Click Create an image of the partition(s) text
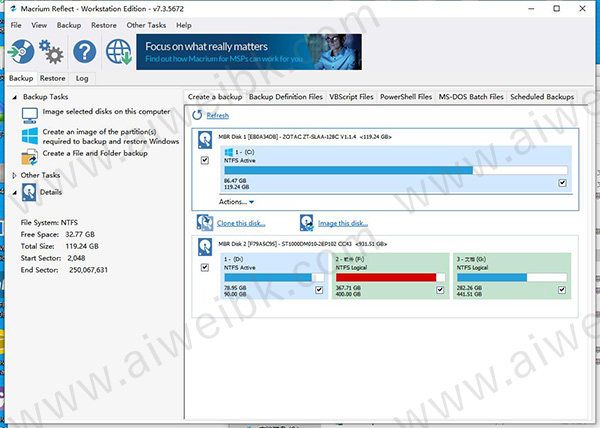The height and width of the screenshot is (428, 600). click(x=111, y=136)
